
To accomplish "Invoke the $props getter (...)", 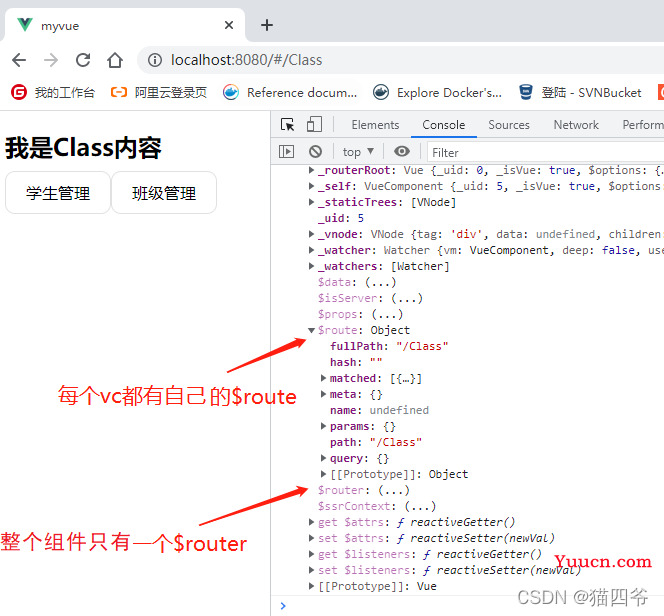I will coord(387,315).
